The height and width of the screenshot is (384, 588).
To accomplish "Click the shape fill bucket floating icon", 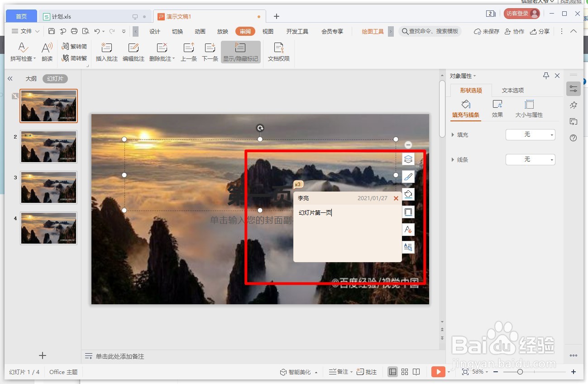I will tap(408, 194).
